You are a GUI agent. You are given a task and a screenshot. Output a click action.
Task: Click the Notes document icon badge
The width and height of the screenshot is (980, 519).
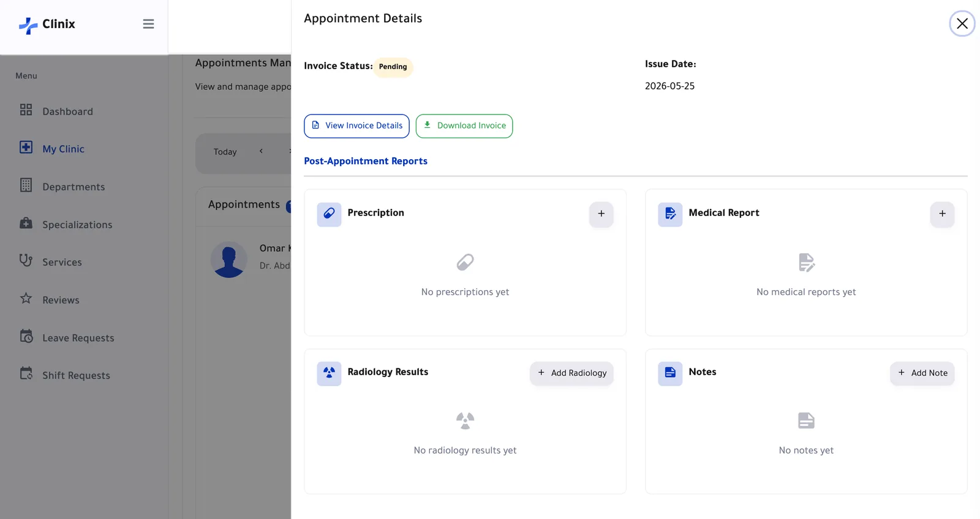click(670, 373)
